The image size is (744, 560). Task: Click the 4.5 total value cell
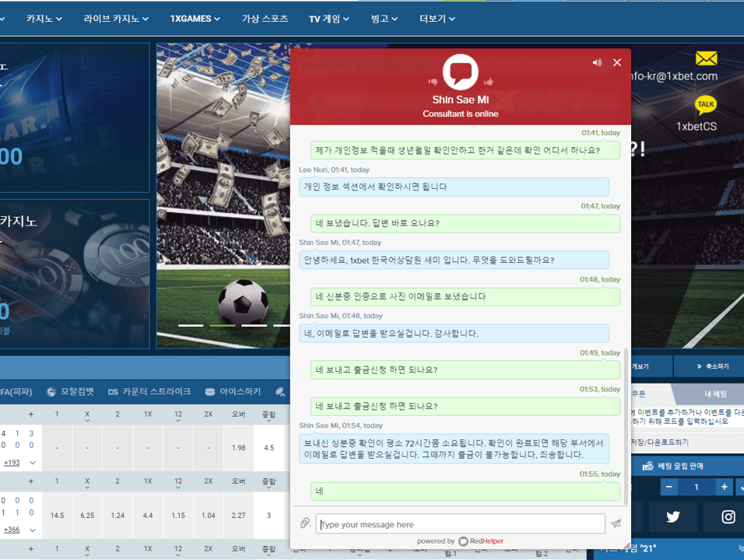(x=269, y=448)
